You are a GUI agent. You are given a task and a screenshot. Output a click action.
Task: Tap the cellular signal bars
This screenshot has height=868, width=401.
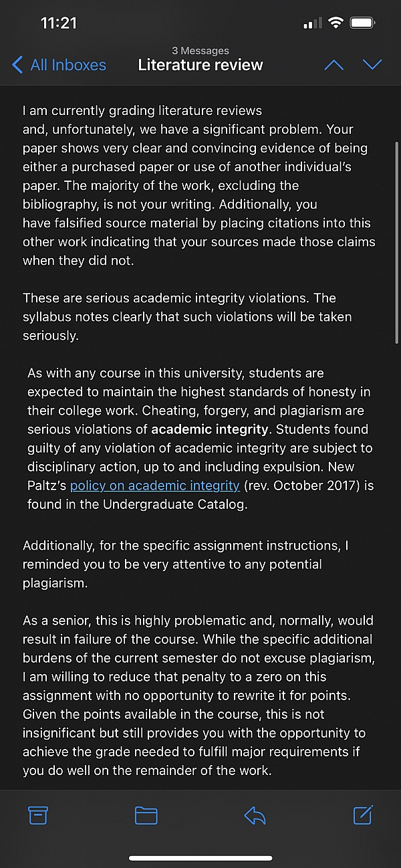312,24
